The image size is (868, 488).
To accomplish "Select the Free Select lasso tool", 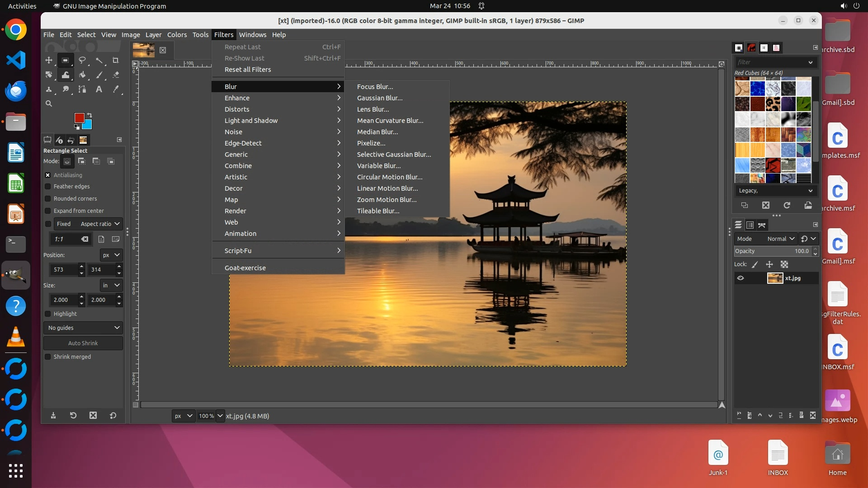I will coord(82,60).
